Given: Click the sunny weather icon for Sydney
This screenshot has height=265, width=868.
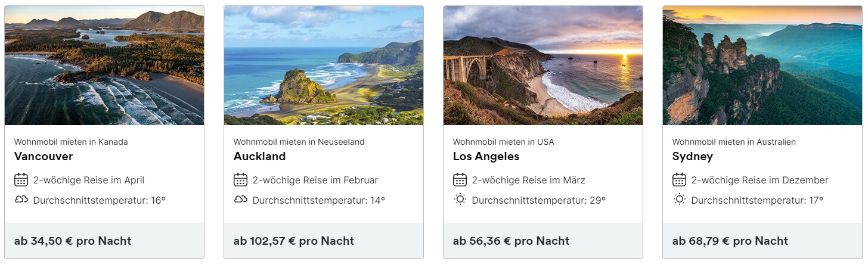Looking at the screenshot, I should click(679, 199).
